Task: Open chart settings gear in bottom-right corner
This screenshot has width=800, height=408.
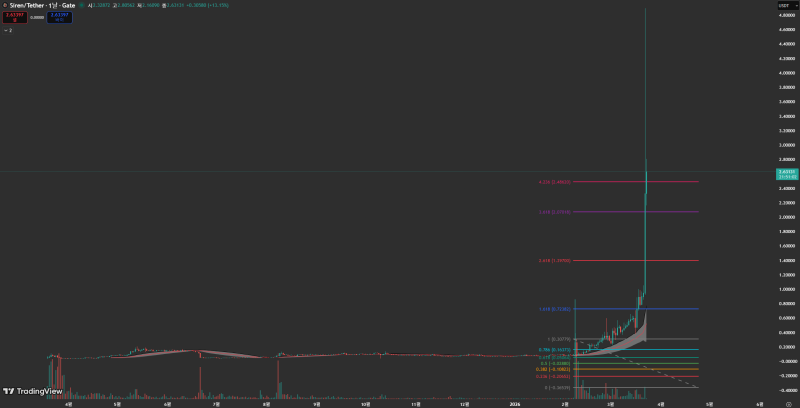Action: click(x=788, y=403)
